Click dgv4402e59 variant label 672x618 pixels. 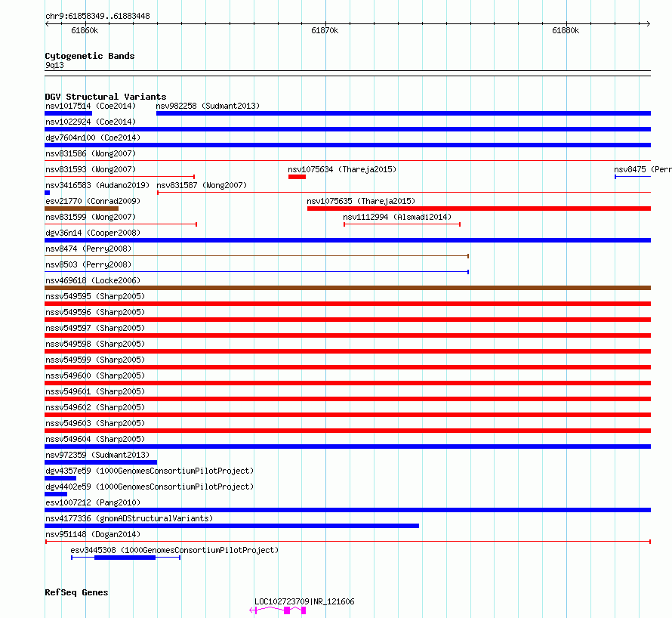(x=150, y=487)
